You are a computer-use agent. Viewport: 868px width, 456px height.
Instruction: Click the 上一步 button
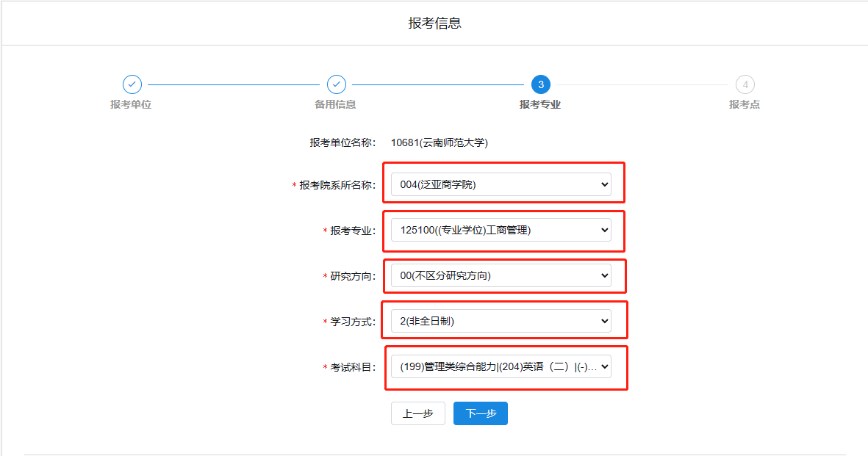417,413
